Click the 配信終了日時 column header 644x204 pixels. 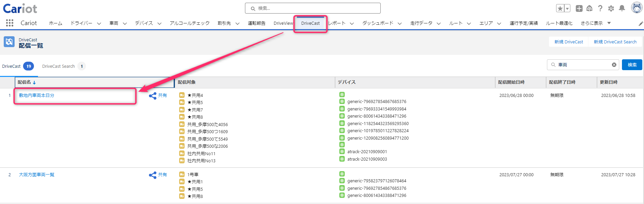(571, 82)
